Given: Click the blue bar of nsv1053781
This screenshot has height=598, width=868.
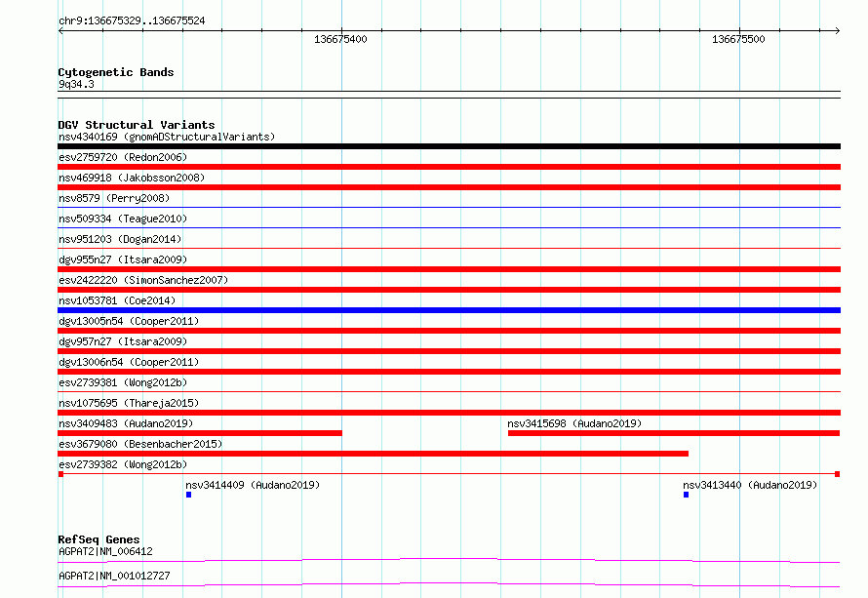Looking at the screenshot, I should [x=449, y=310].
